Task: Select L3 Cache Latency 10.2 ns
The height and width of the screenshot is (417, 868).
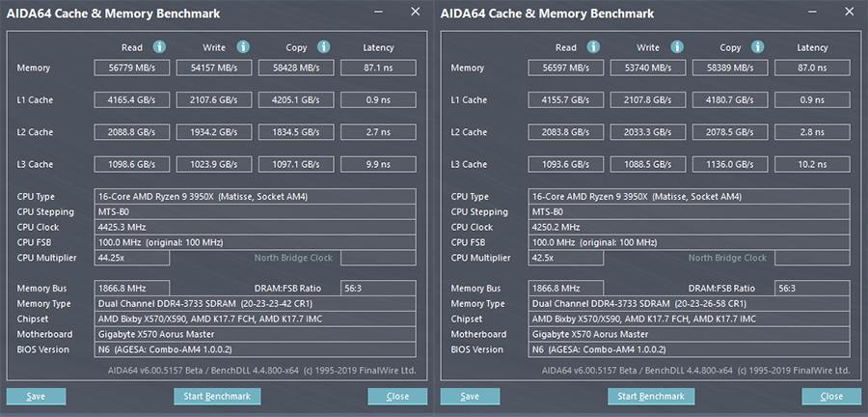Action: [812, 164]
